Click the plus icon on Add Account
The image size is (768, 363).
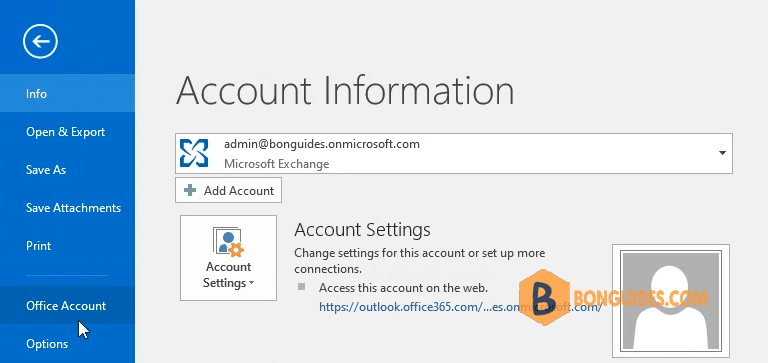tap(190, 190)
